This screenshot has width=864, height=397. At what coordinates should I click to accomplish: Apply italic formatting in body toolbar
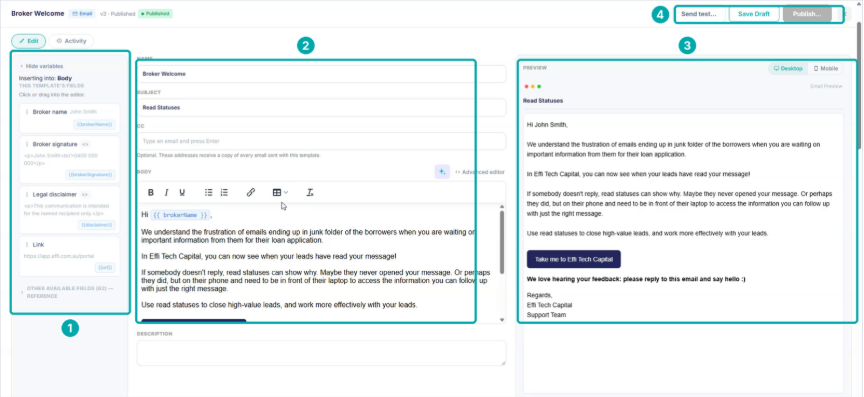(x=166, y=192)
